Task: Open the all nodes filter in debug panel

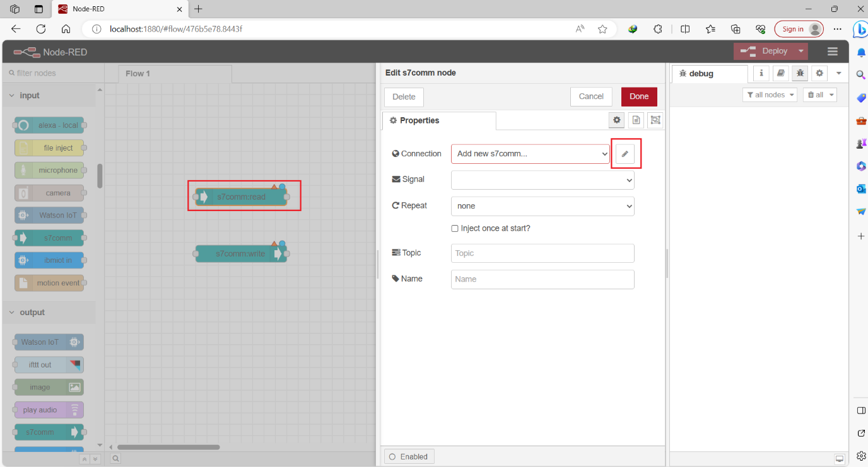Action: pyautogui.click(x=770, y=94)
